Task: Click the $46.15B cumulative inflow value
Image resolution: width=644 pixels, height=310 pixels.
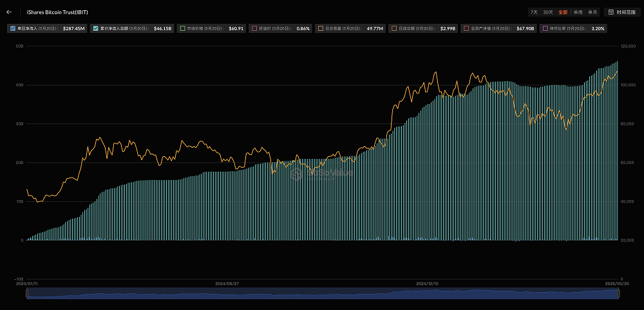Action: pos(163,29)
